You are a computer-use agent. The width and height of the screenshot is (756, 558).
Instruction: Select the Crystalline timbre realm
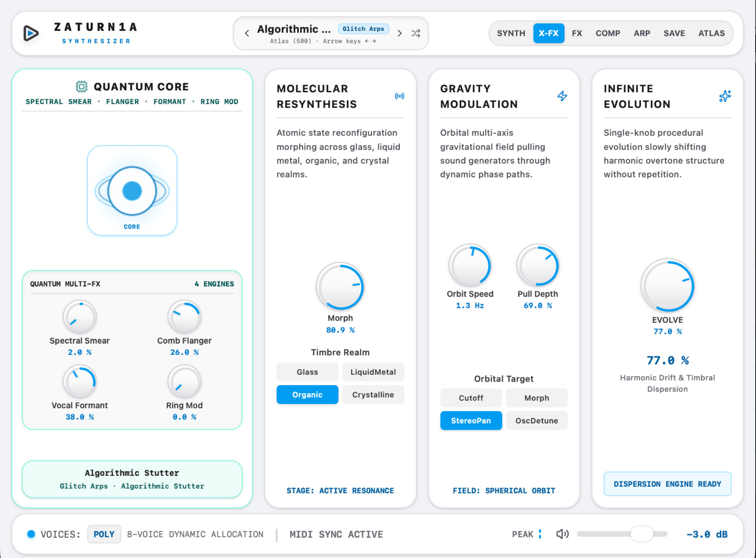pos(373,395)
